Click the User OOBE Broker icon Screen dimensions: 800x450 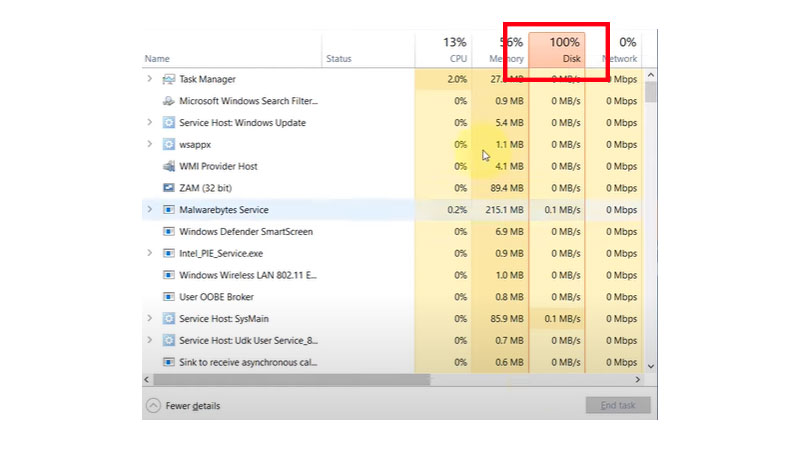click(168, 297)
